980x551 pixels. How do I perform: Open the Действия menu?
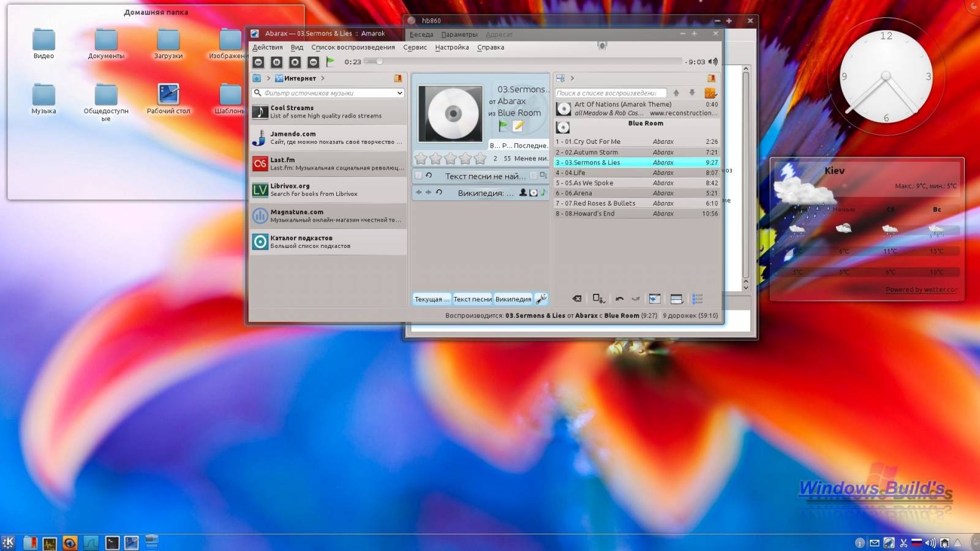pos(268,47)
